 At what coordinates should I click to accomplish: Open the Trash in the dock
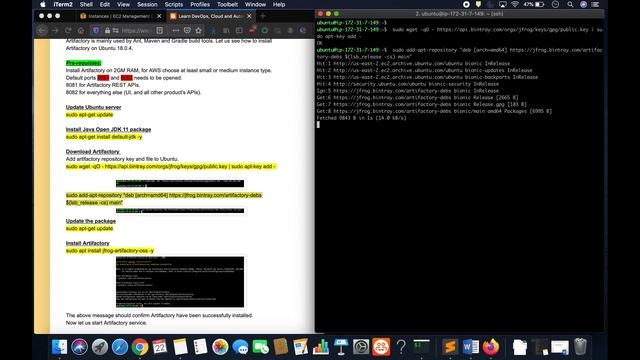coord(580,347)
